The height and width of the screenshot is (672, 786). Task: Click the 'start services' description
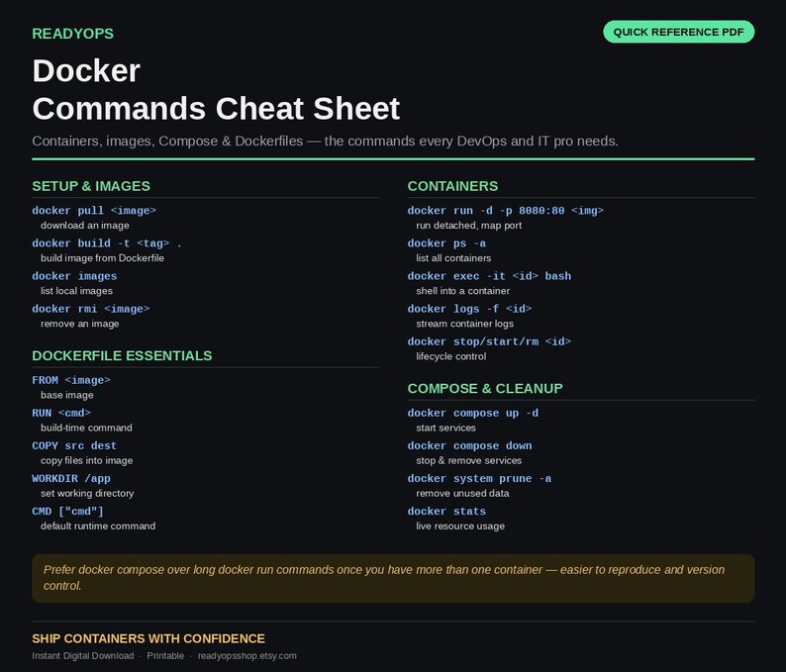pos(446,428)
